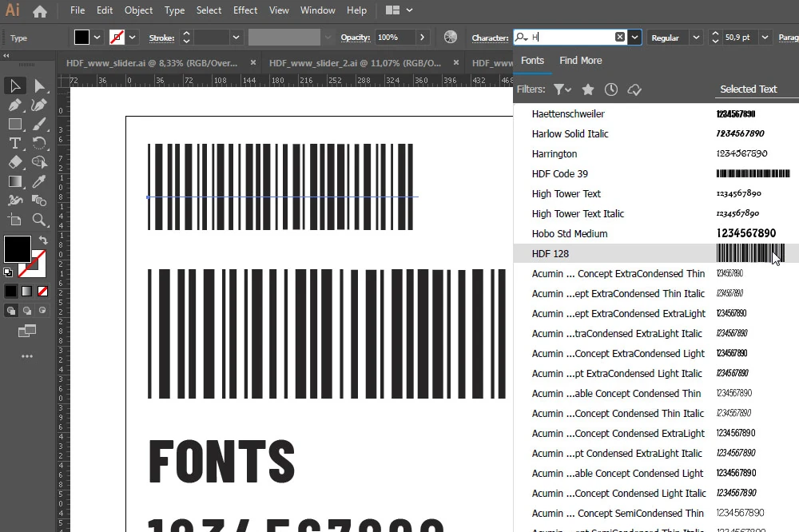Click the Stroke panel link
This screenshot has height=532, width=799.
point(161,38)
